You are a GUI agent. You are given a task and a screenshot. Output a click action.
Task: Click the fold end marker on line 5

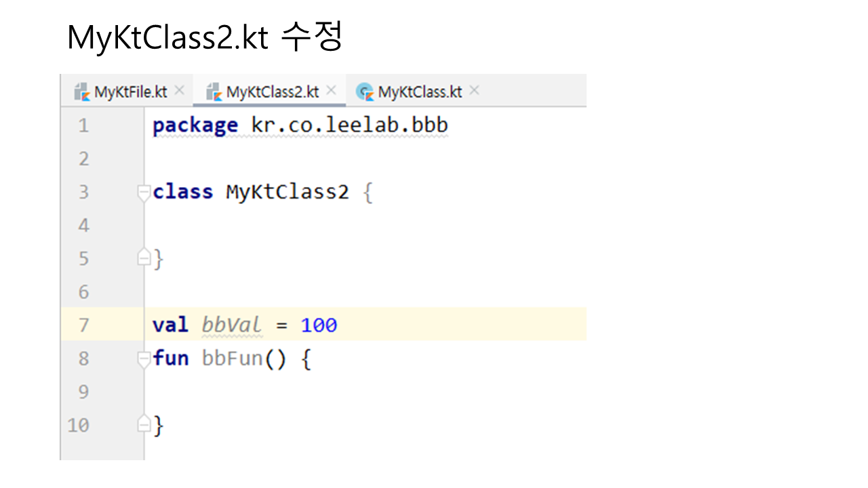coord(143,258)
